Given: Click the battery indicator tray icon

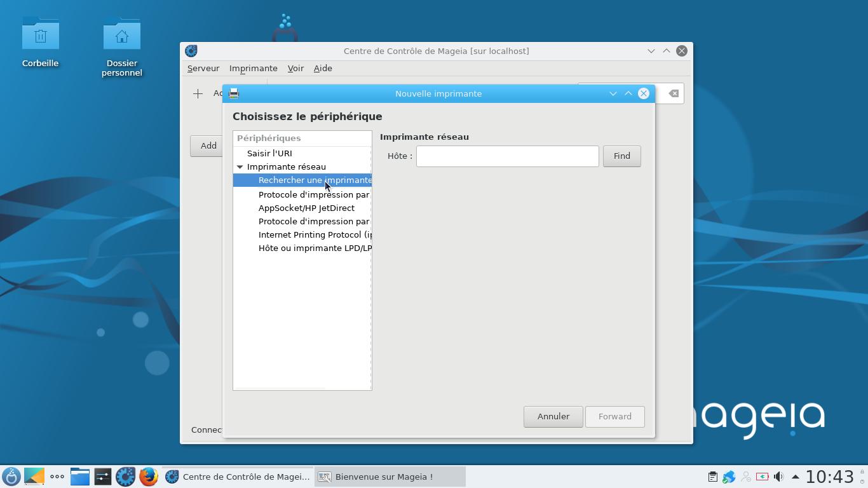Looking at the screenshot, I should pos(762,477).
